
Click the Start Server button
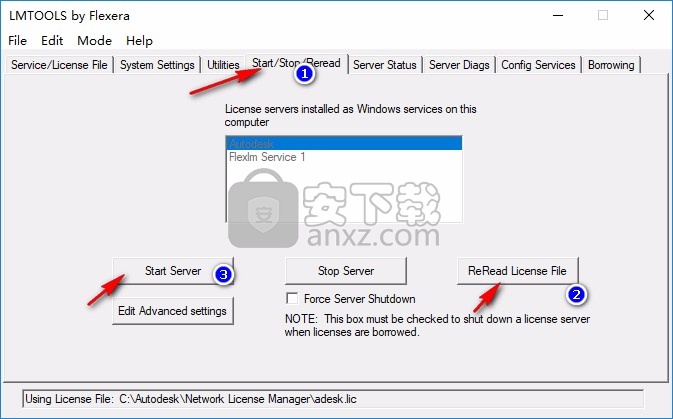[x=173, y=271]
